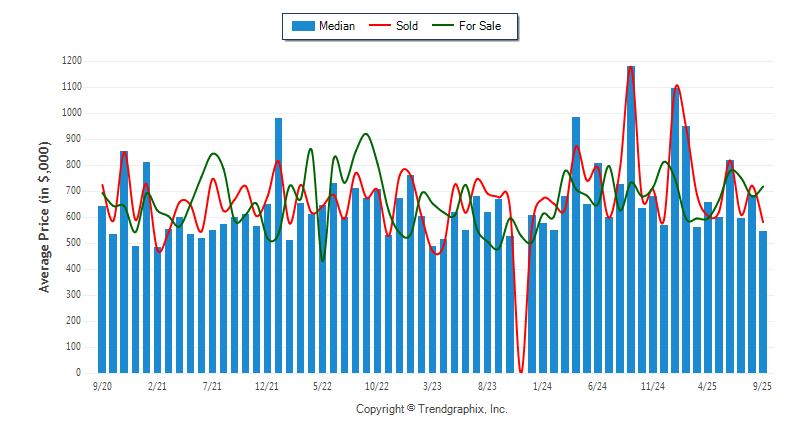This screenshot has height=434, width=800.
Task: Click the red Sold line icon in legend
Action: click(x=381, y=26)
